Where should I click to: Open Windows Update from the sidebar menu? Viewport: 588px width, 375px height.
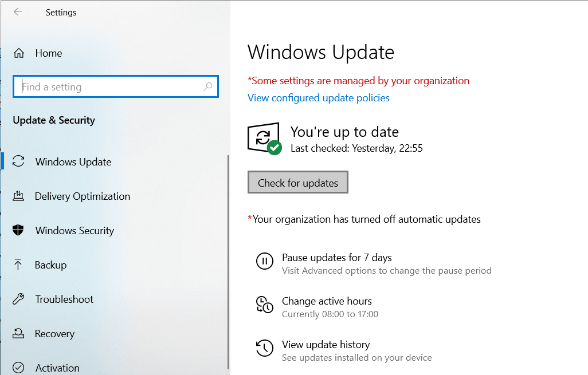tap(73, 161)
